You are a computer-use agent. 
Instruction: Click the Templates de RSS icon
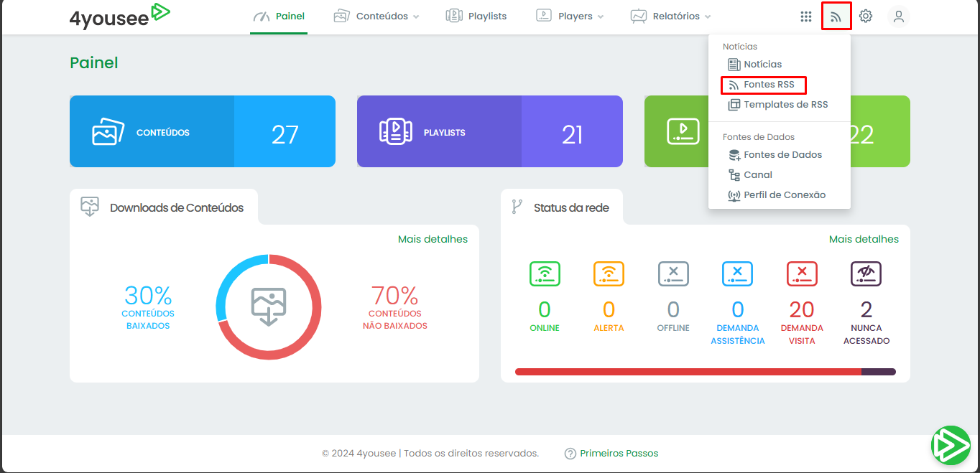coord(734,105)
